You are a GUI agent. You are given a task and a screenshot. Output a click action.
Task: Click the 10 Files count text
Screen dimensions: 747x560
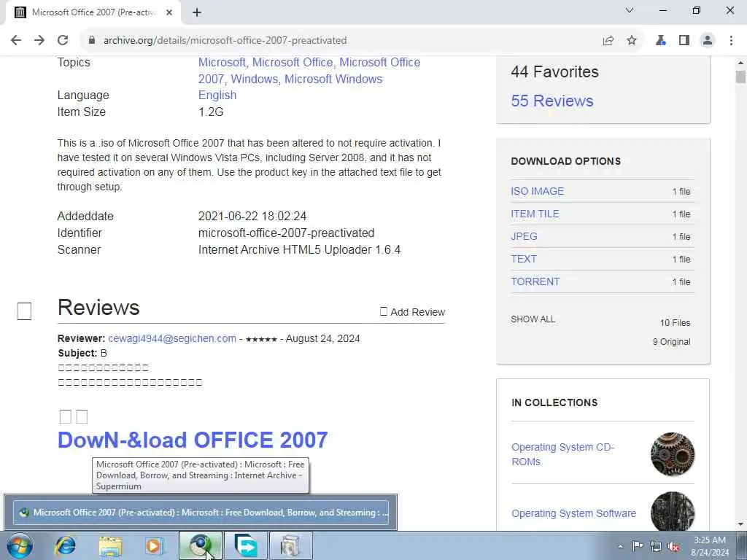(675, 323)
